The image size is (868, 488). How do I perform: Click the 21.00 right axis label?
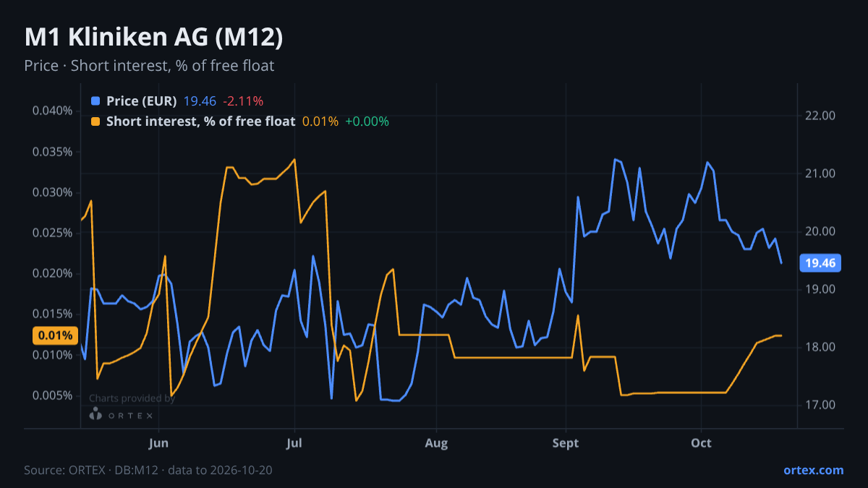(820, 174)
